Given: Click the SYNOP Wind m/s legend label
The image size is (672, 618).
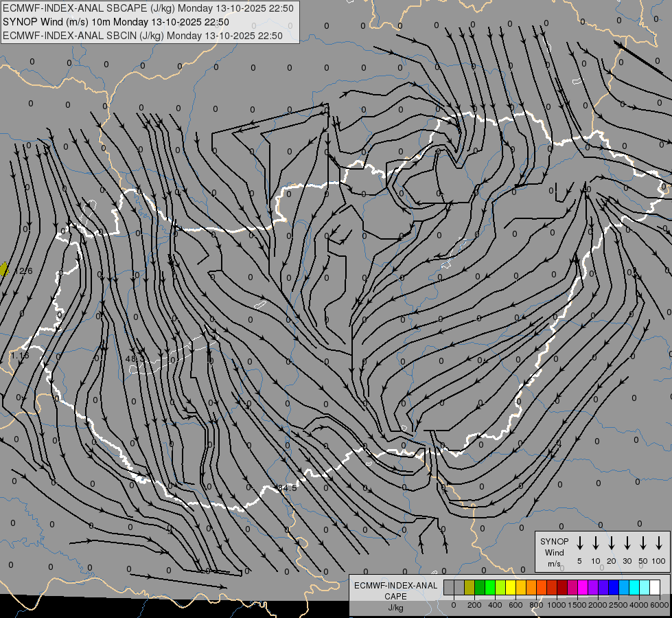Looking at the screenshot, I should click(554, 552).
